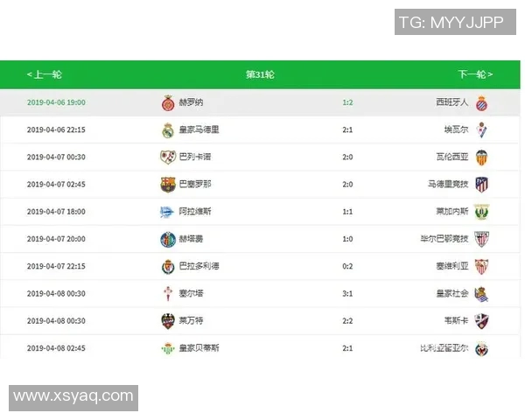This screenshot has width=525, height=420.
Task: Click score 2:1 of Real Betis match
Action: click(347, 348)
